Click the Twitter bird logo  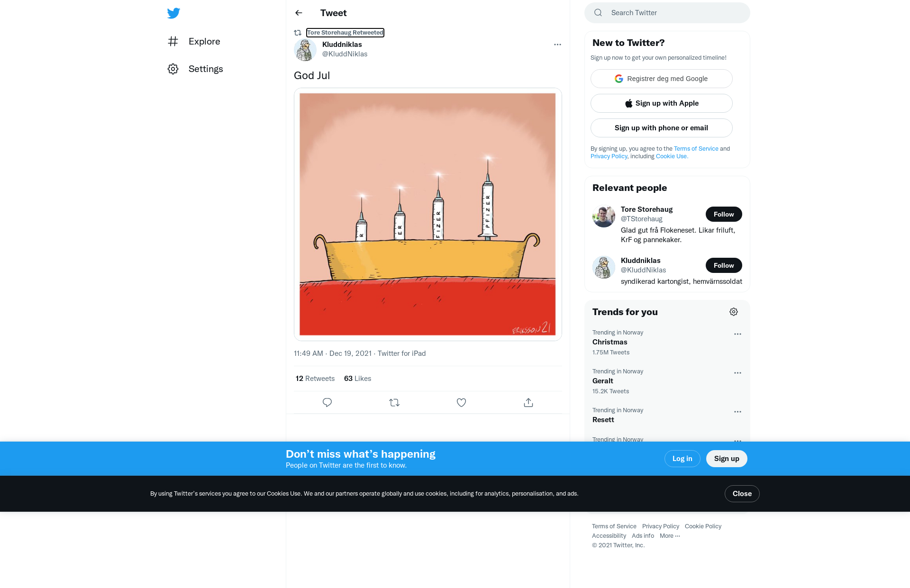[x=173, y=13]
